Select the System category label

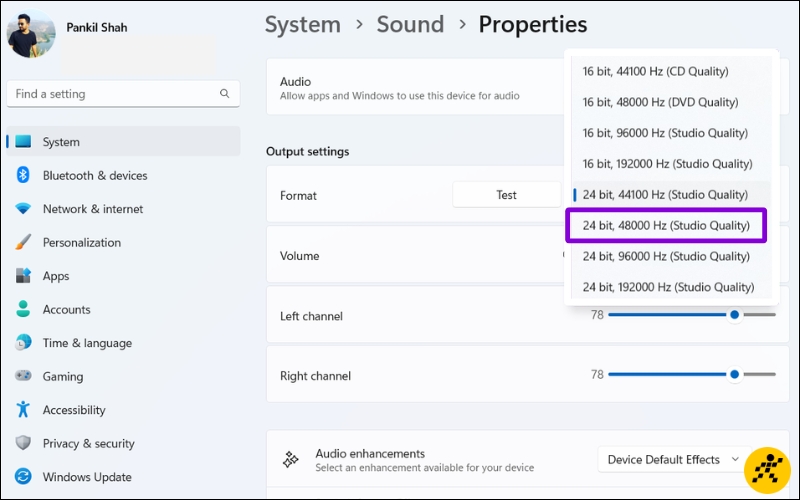61,142
